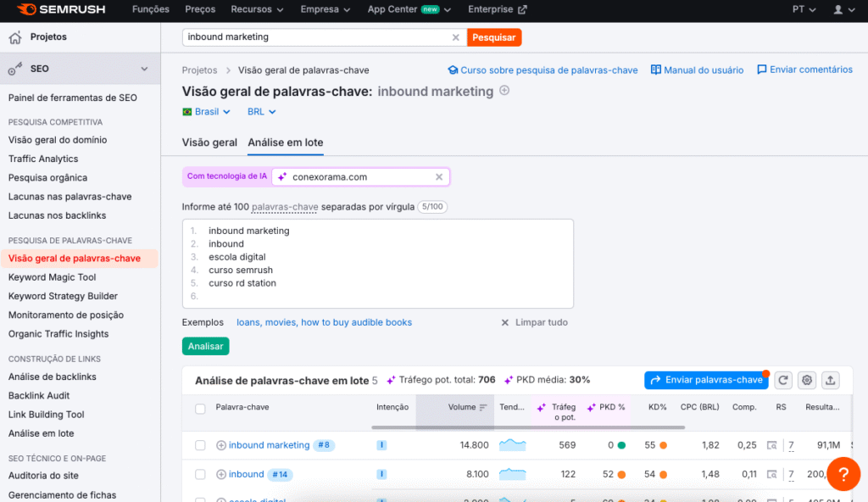Collapse the SEO sidebar section

pos(144,69)
